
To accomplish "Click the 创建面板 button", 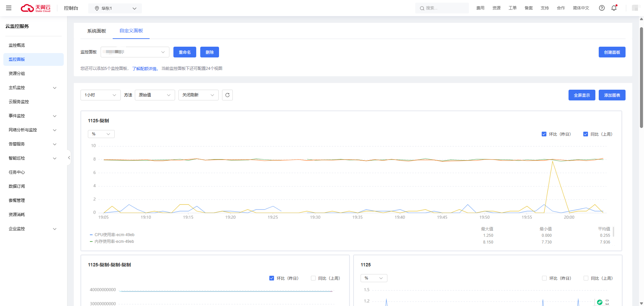I will tap(612, 52).
